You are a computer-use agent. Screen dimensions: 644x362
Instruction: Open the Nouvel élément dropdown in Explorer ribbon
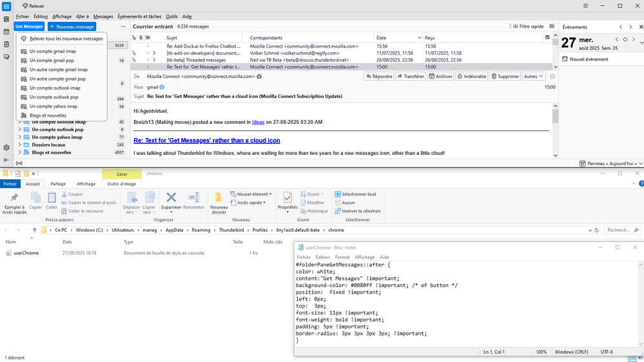tap(254, 194)
